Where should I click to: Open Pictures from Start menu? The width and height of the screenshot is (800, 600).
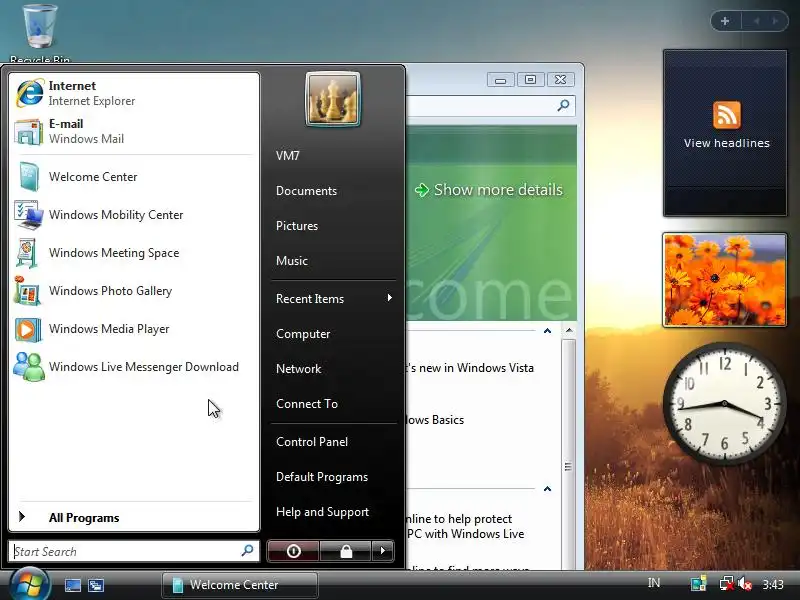[x=297, y=226]
